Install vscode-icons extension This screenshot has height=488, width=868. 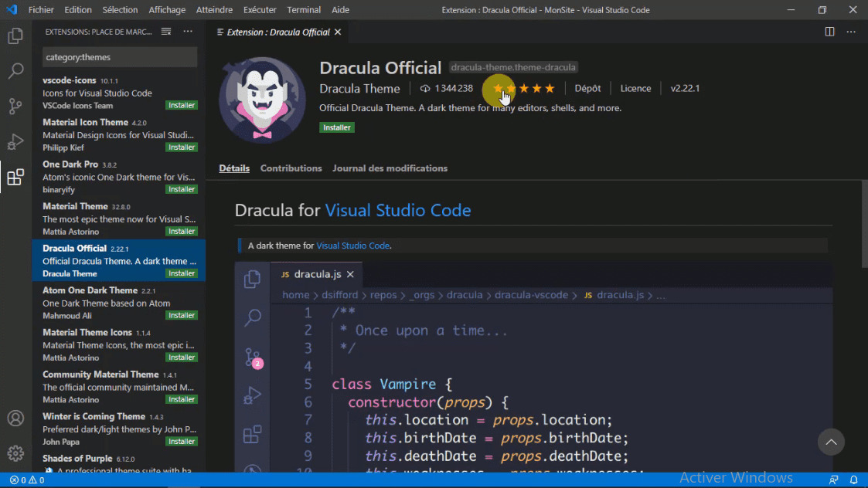(x=182, y=105)
